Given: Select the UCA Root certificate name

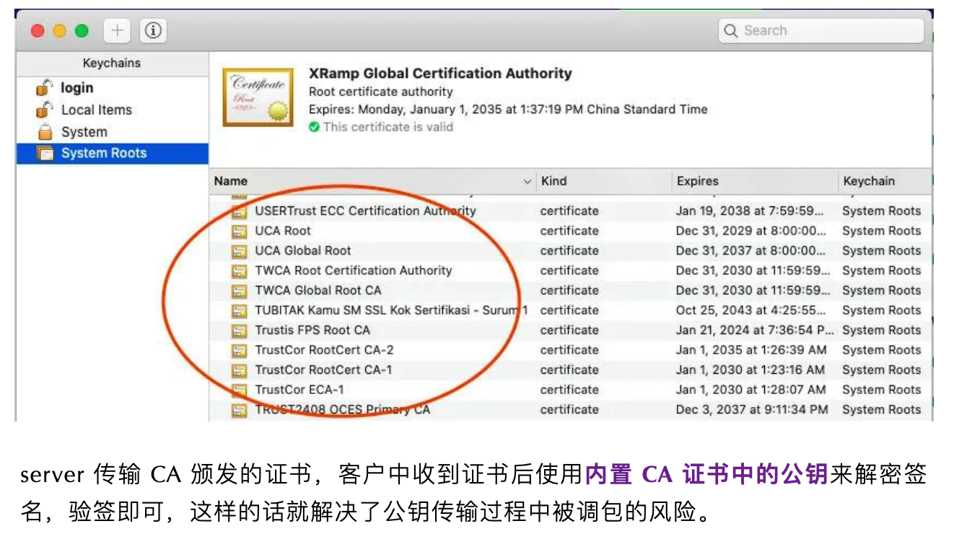Looking at the screenshot, I should 283,231.
